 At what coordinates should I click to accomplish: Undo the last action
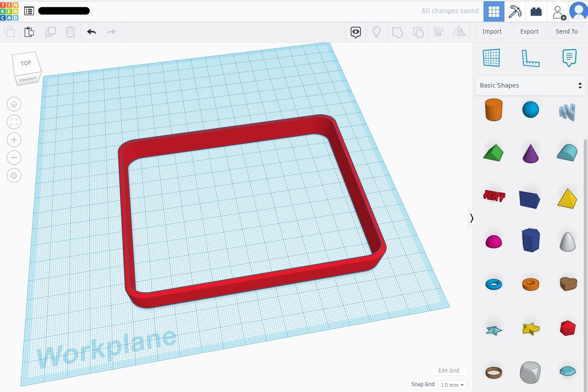[x=91, y=32]
